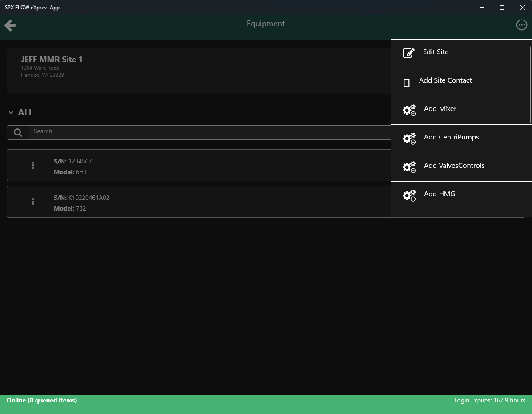Click the 1304 Ware Road address line

[x=40, y=68]
